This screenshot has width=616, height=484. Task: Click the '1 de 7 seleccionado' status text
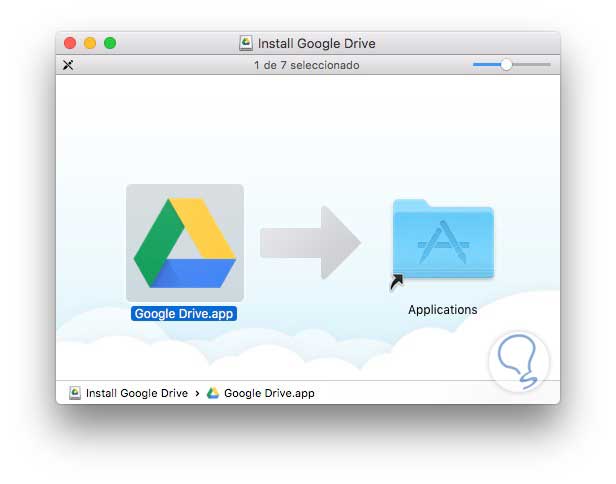point(306,65)
